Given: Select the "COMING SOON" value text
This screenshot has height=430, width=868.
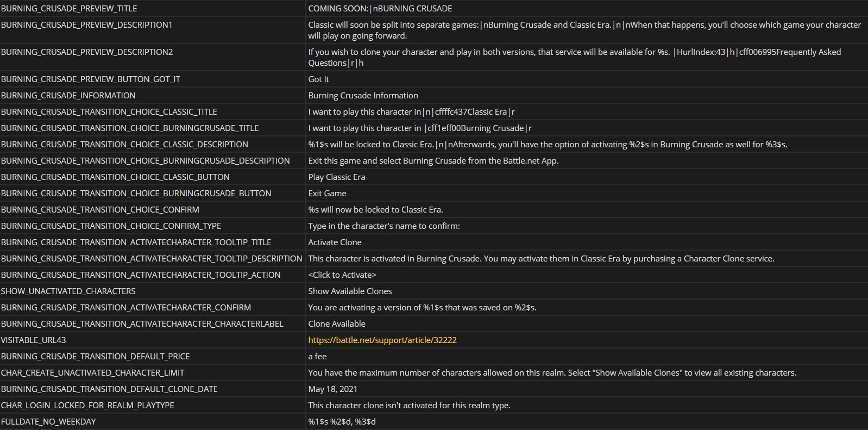Looking at the screenshot, I should click(380, 9).
